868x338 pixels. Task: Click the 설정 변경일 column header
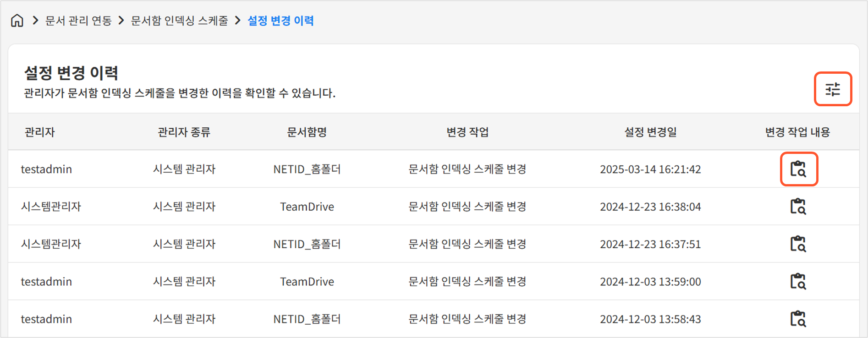[x=650, y=132]
